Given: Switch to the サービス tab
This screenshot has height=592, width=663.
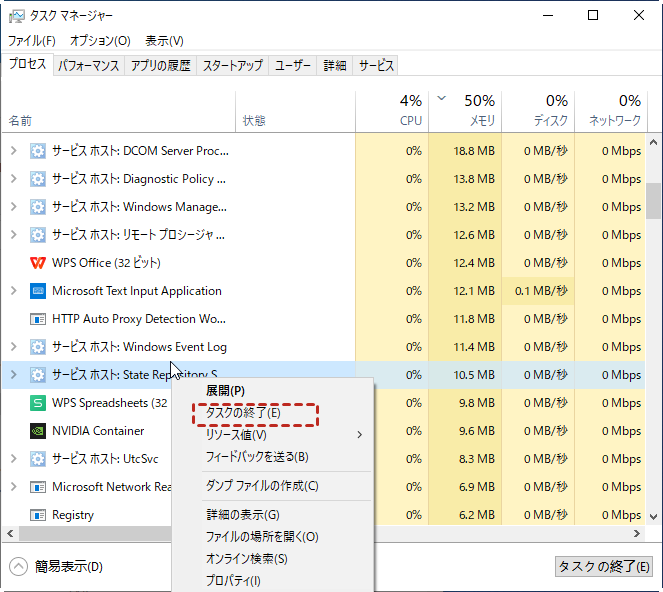Looking at the screenshot, I should pos(376,66).
